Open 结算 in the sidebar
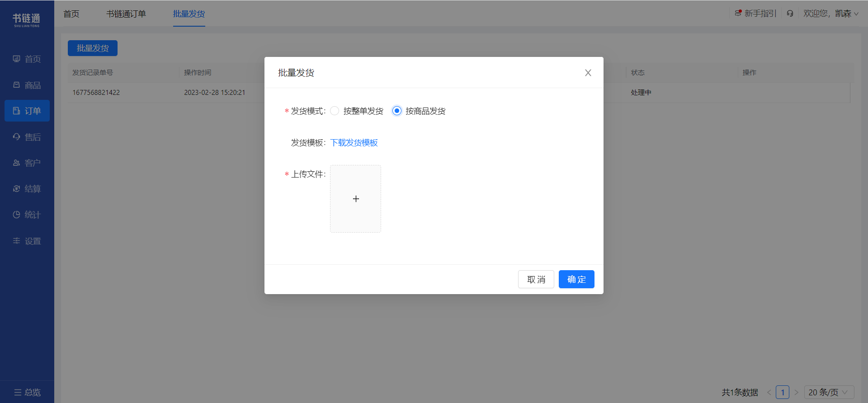Viewport: 868px width, 403px height. tap(27, 189)
